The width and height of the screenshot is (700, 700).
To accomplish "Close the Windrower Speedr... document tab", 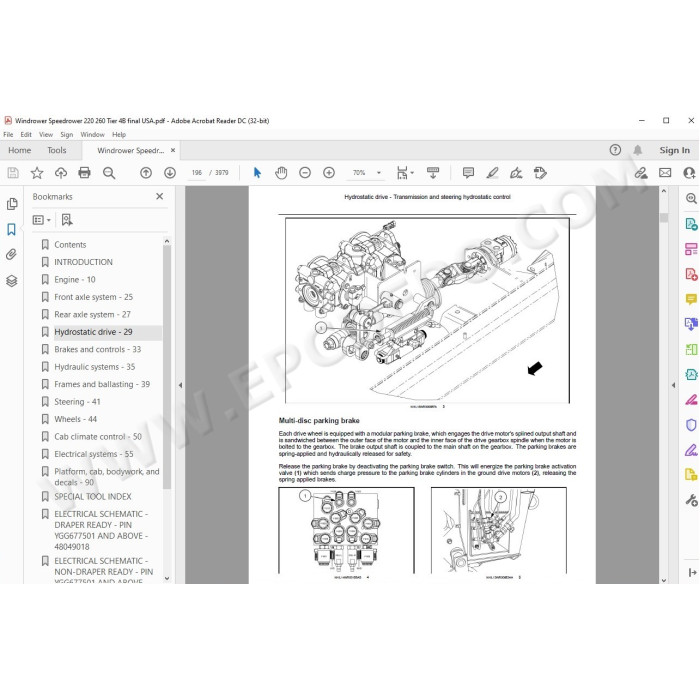I will (173, 150).
